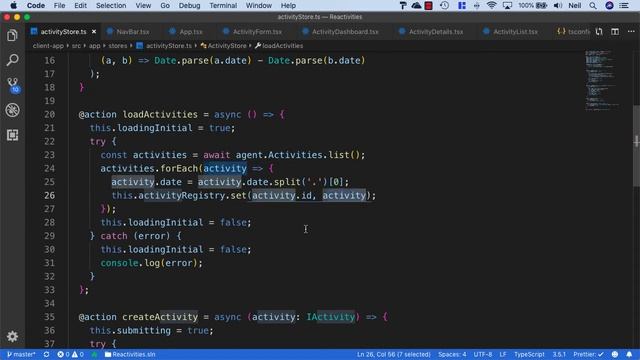Click line number 20 in the gutter

(49, 114)
